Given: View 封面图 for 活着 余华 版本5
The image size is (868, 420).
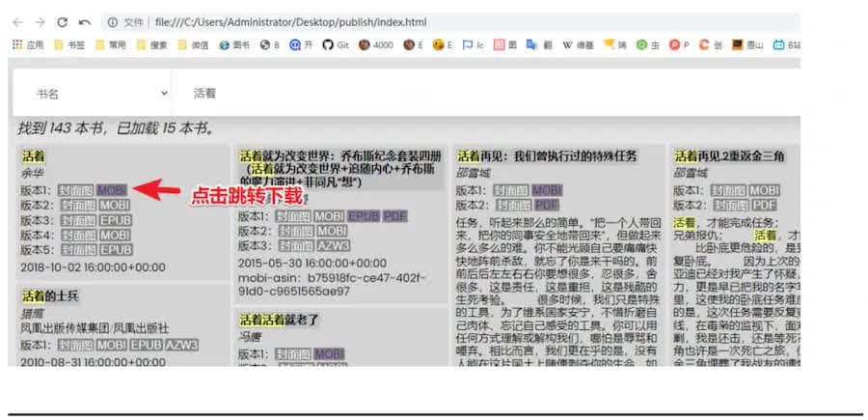Looking at the screenshot, I should (79, 250).
